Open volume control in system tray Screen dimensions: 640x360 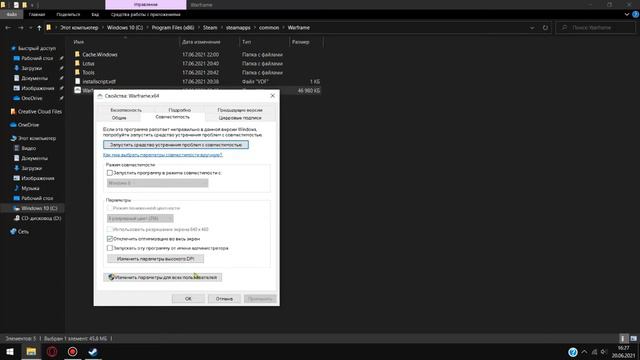[x=604, y=352]
